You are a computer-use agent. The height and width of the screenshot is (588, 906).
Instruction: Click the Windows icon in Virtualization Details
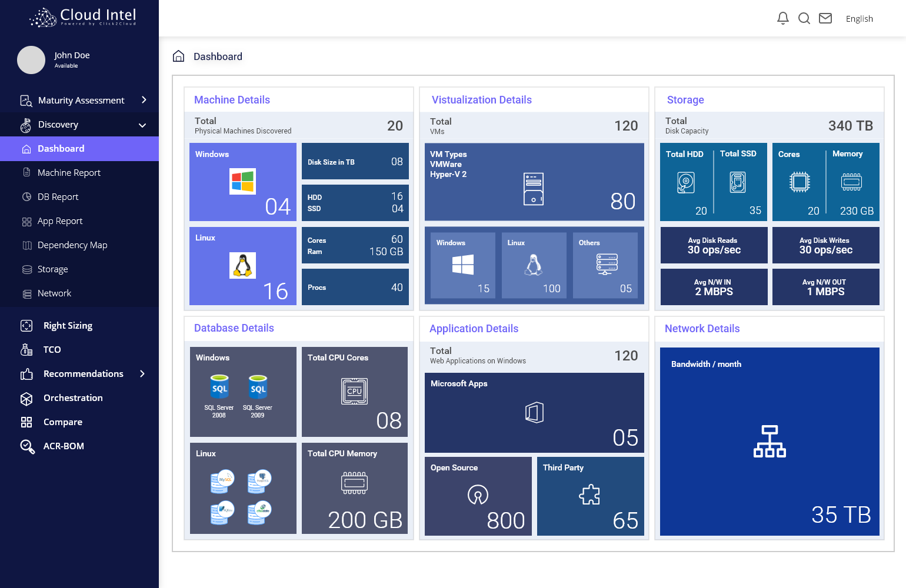point(463,265)
